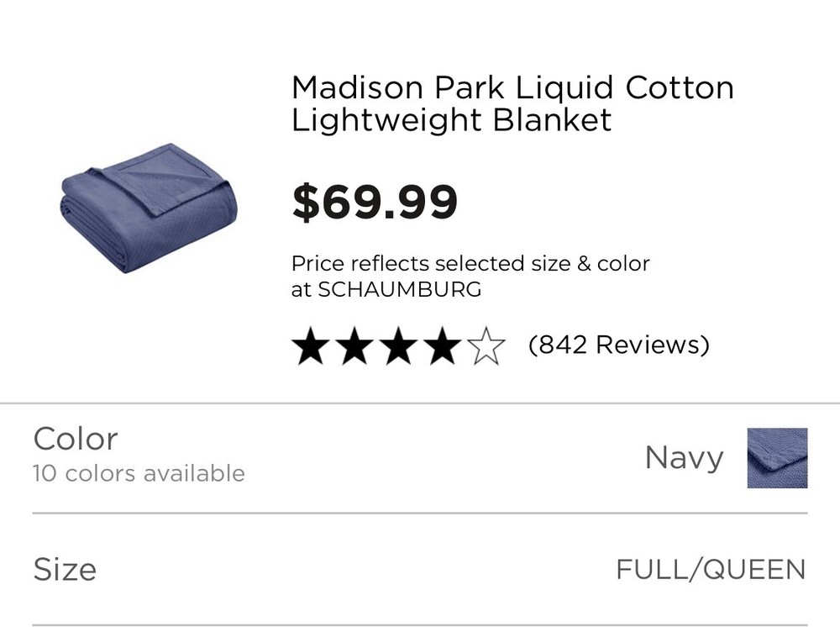Click the $69.99 price
Image resolution: width=840 pixels, height=627 pixels.
pyautogui.click(x=375, y=202)
